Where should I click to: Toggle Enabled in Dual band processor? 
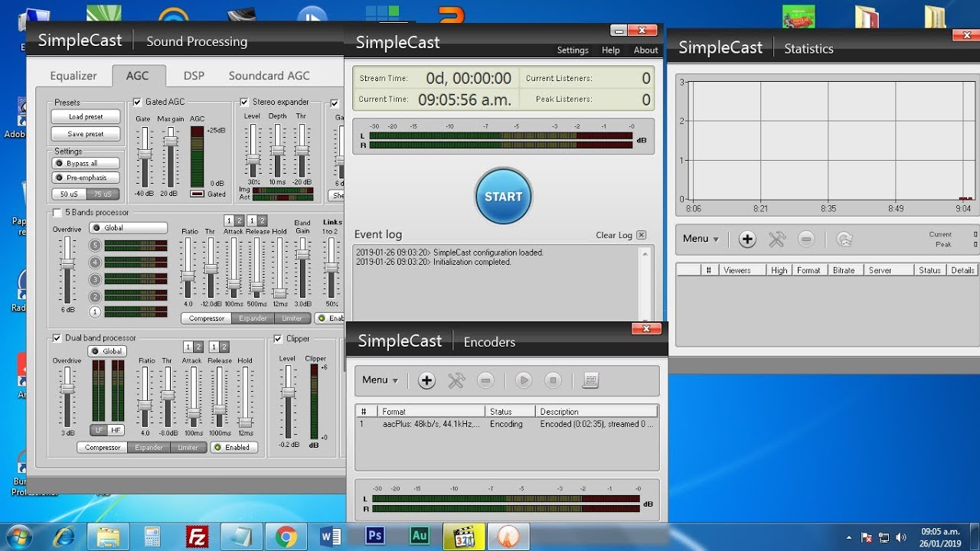234,447
